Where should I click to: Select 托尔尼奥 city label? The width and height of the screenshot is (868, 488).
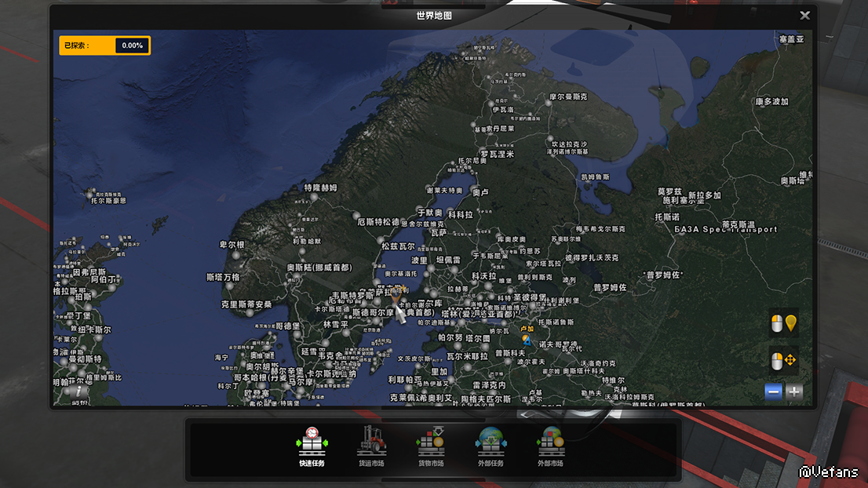pyautogui.click(x=472, y=161)
